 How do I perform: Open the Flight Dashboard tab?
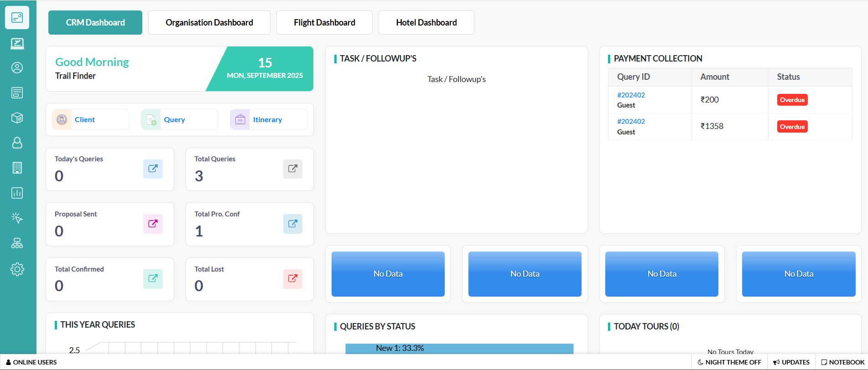[324, 22]
